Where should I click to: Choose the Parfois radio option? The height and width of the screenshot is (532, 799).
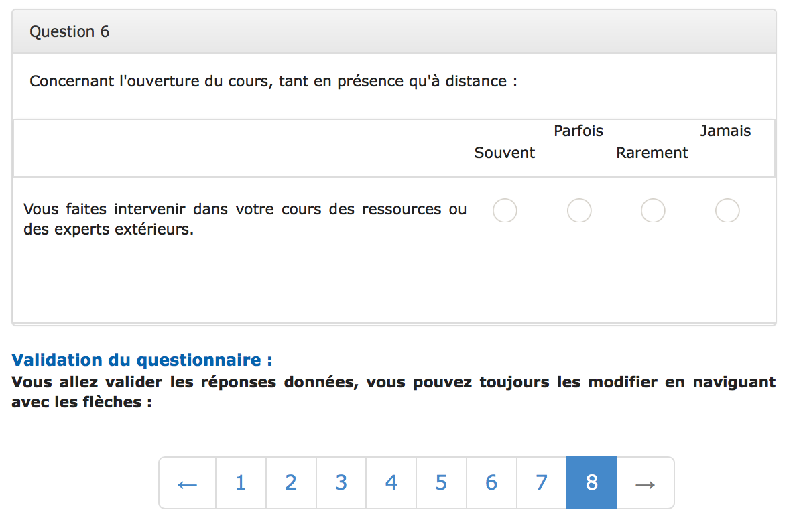[x=579, y=210]
